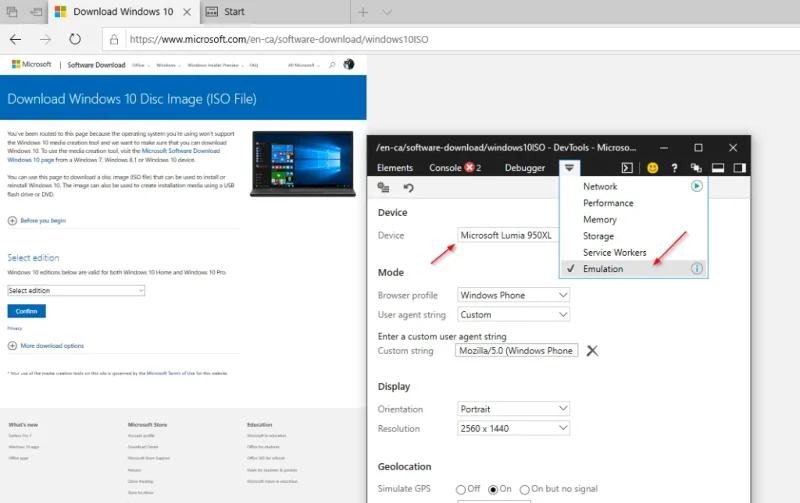
Task: Open the Privacy link below Confirm
Action: point(15,328)
